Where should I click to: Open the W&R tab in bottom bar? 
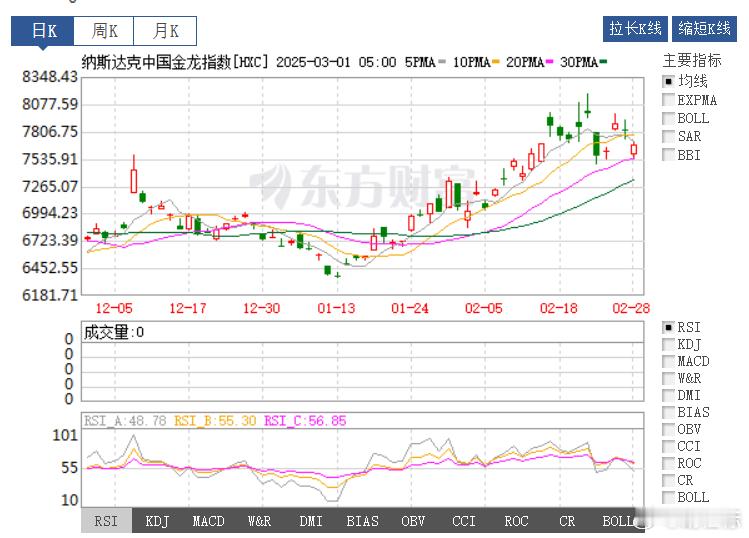[x=259, y=521]
